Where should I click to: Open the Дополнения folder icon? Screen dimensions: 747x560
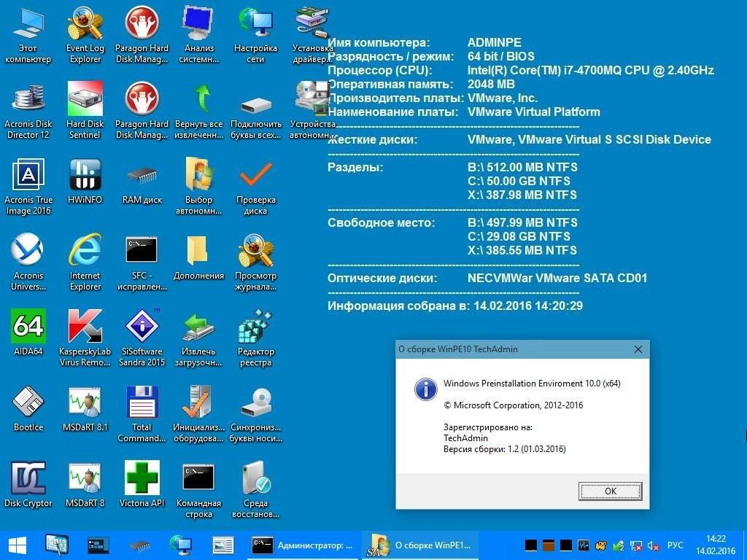pyautogui.click(x=198, y=257)
